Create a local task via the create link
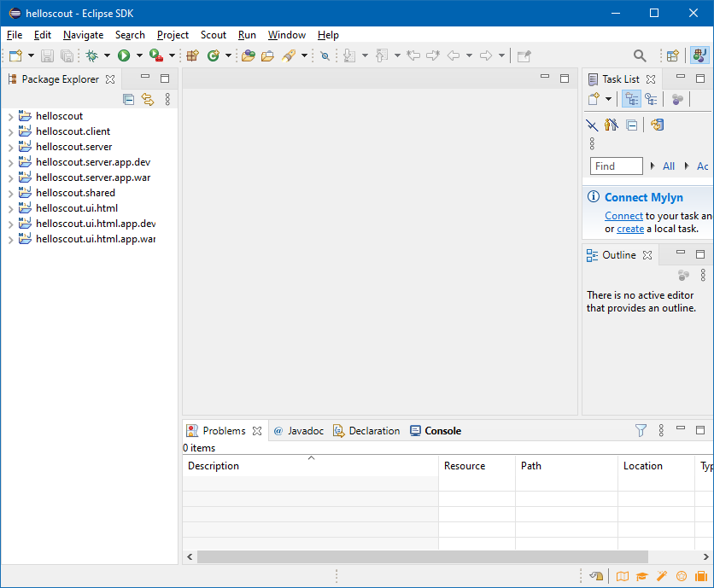The width and height of the screenshot is (714, 588). [629, 229]
